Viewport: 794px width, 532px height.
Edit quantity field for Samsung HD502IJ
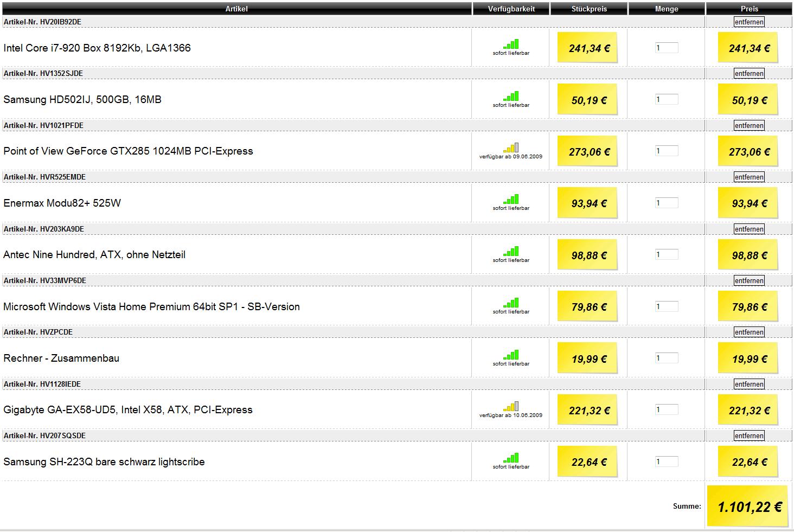[667, 99]
